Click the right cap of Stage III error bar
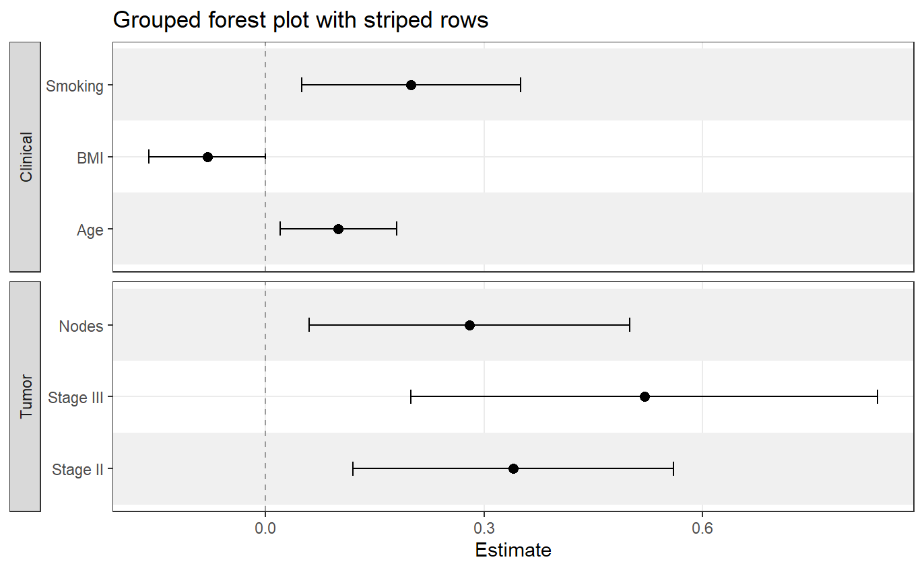The image size is (924, 570). point(878,396)
